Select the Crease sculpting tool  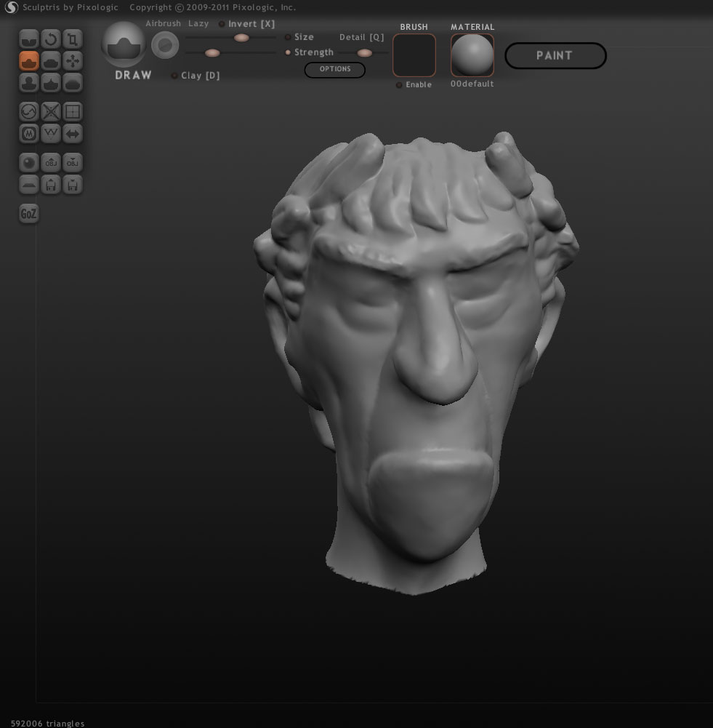(x=29, y=39)
